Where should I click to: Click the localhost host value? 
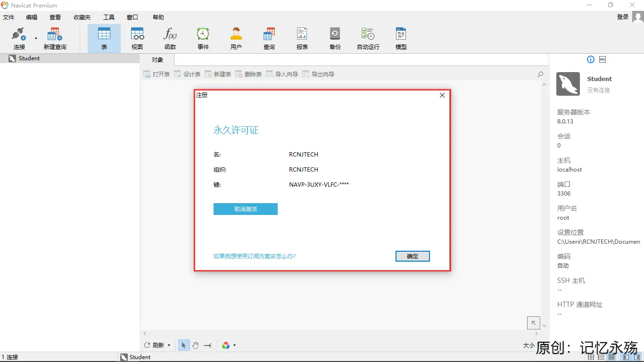coord(570,170)
